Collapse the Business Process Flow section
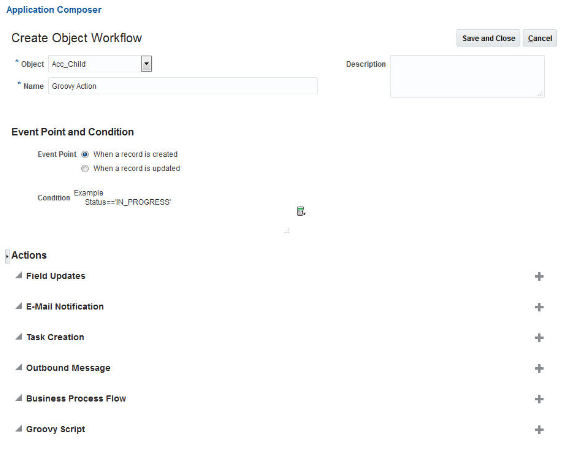 19,398
